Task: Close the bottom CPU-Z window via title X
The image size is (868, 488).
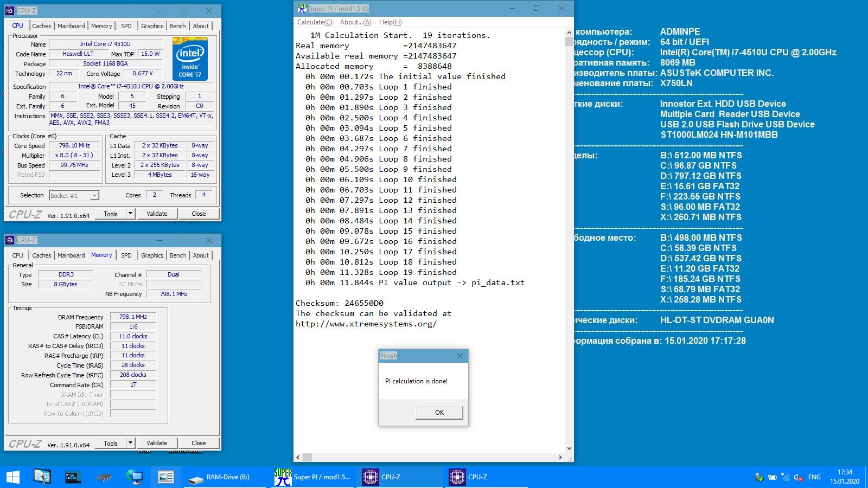Action: coord(209,240)
